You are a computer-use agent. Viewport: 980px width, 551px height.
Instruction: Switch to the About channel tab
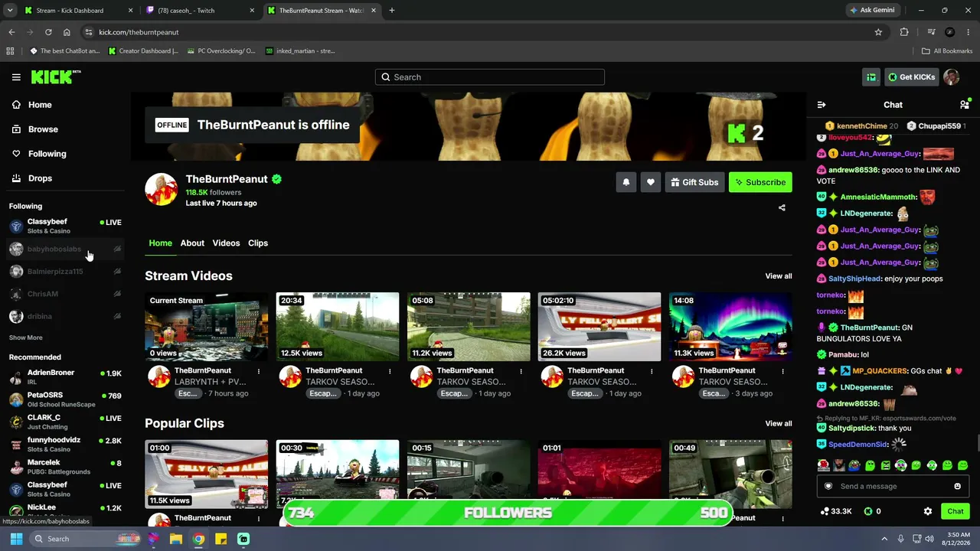point(192,243)
